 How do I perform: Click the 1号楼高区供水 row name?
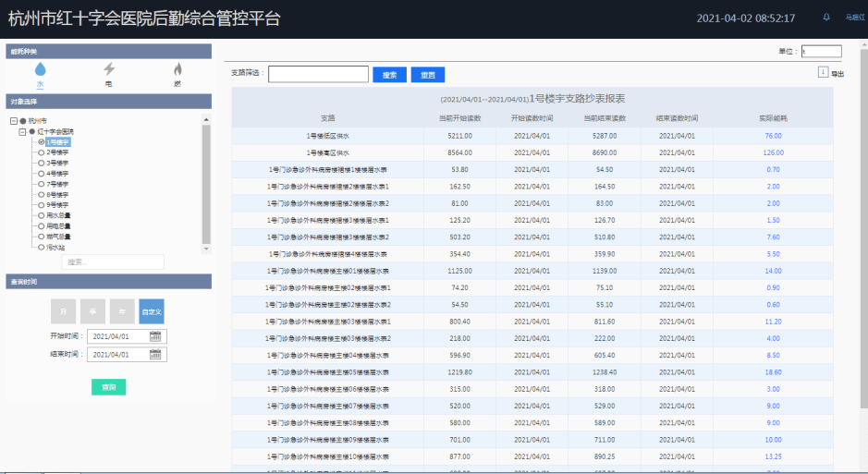point(328,152)
